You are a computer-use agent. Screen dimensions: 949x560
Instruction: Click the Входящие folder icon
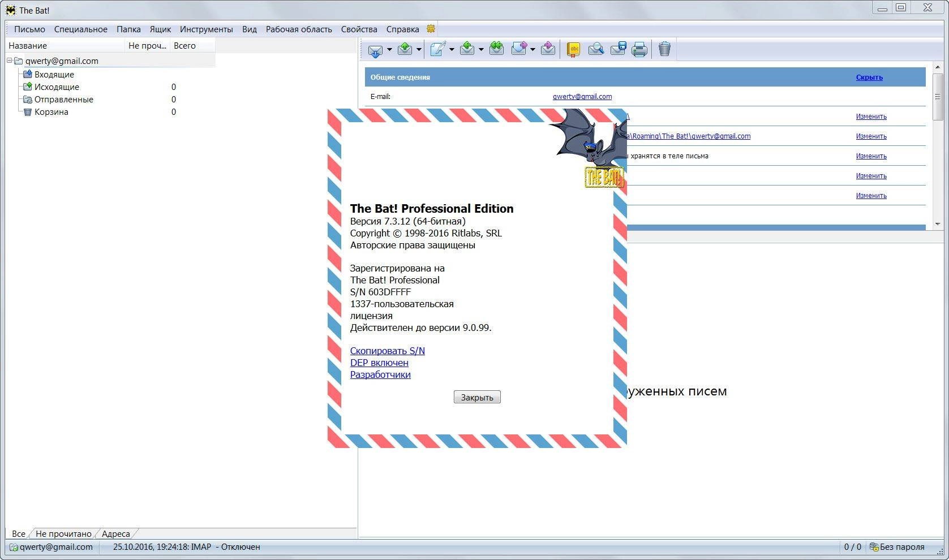click(x=27, y=74)
